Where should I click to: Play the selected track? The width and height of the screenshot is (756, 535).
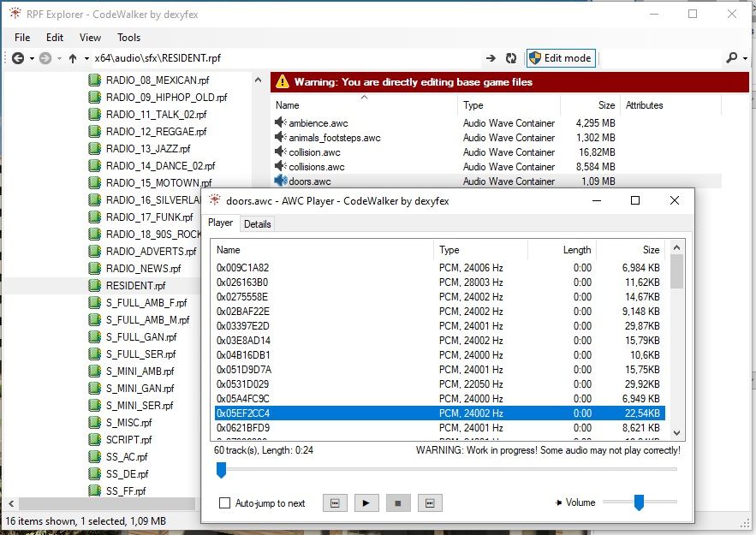click(x=366, y=503)
